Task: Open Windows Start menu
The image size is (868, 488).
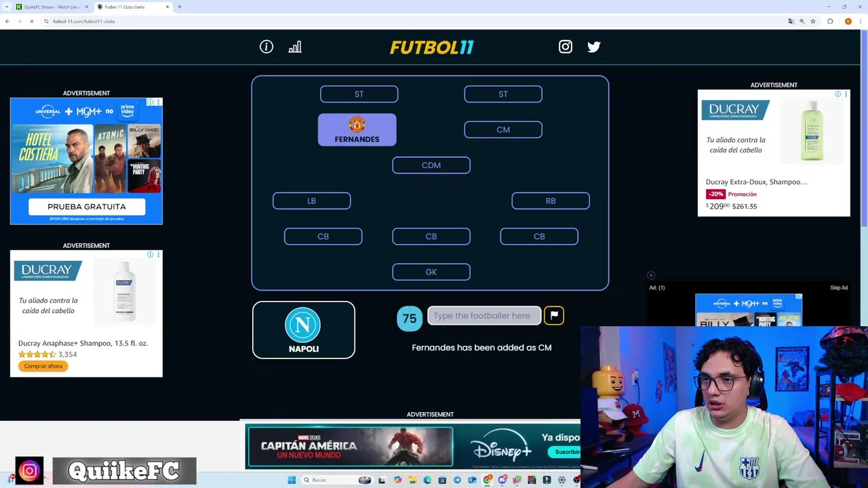Action: pos(292,480)
